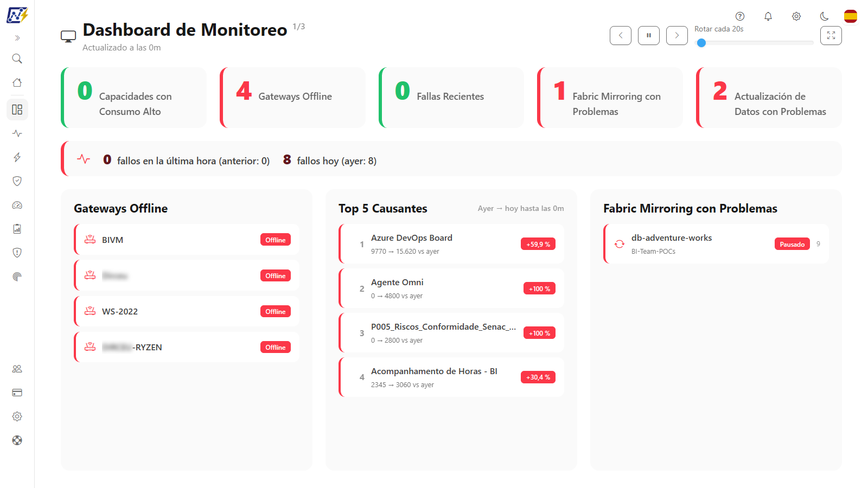The width and height of the screenshot is (868, 488).
Task: Open the help question mark icon
Action: click(740, 16)
